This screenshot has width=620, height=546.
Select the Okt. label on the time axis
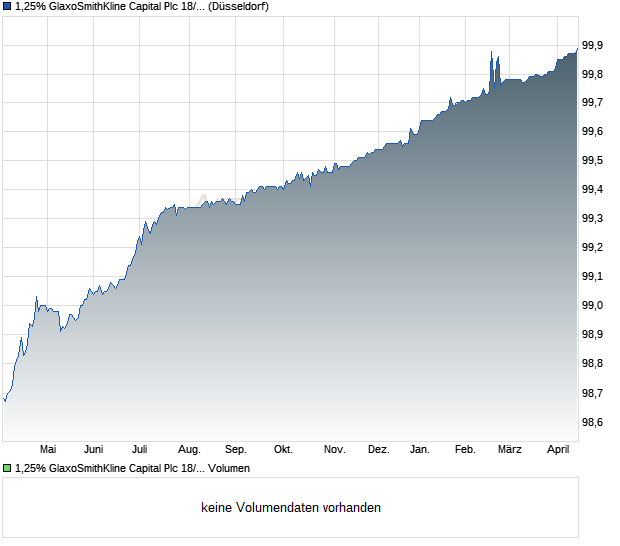283,449
